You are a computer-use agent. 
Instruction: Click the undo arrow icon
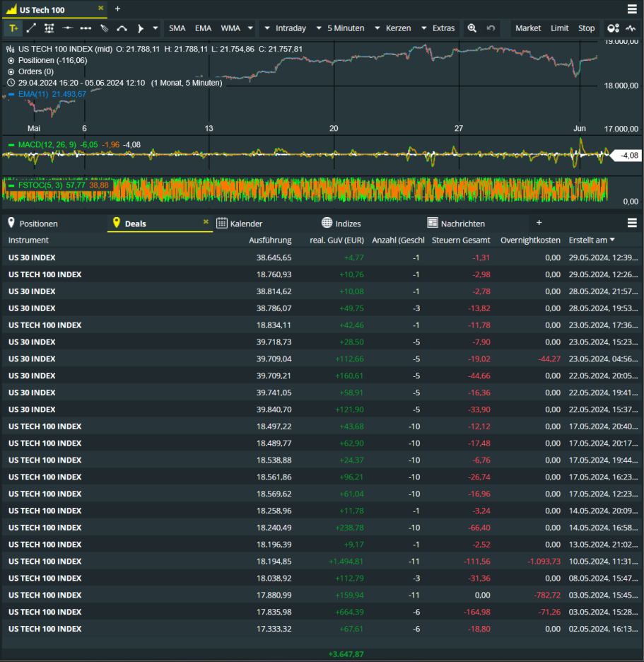(x=491, y=28)
